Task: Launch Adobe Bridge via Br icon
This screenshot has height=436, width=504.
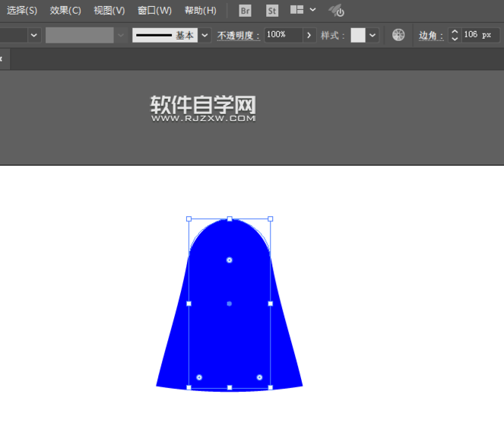Action: [246, 11]
